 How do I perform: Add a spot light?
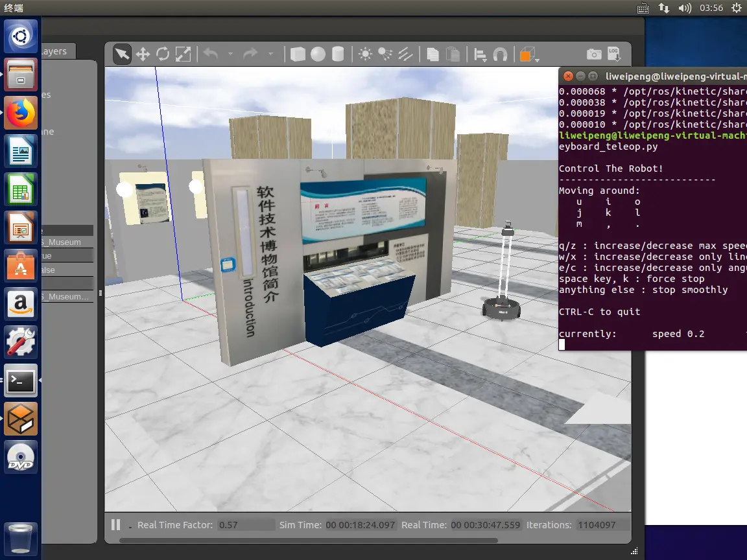[385, 54]
